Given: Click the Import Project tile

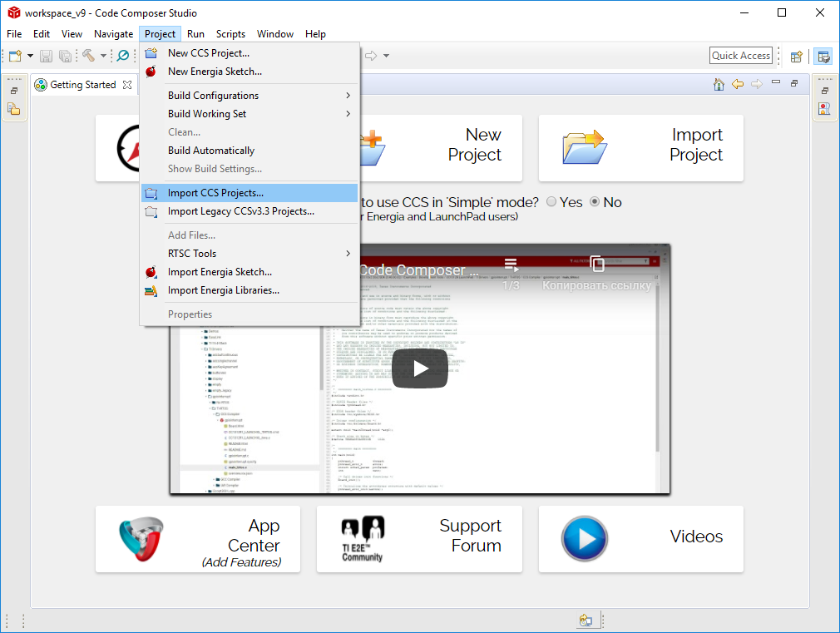Looking at the screenshot, I should pos(640,148).
